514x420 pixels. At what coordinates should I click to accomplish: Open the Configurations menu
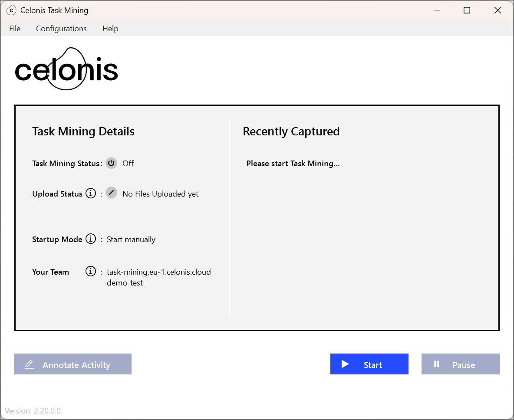pyautogui.click(x=61, y=29)
